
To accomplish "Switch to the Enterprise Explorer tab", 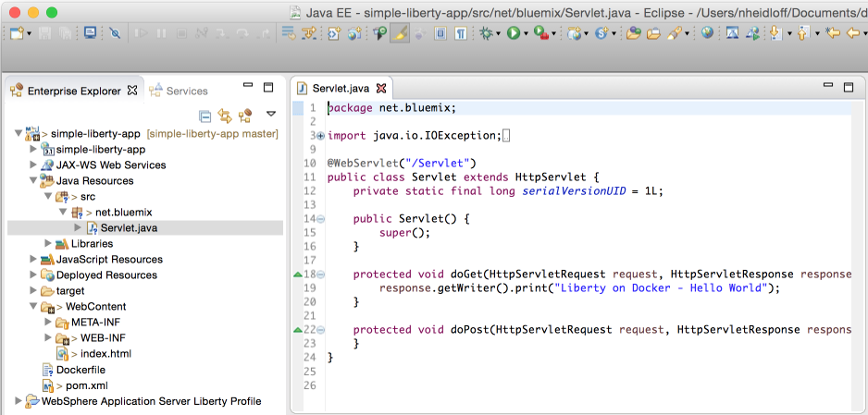I will pyautogui.click(x=74, y=92).
